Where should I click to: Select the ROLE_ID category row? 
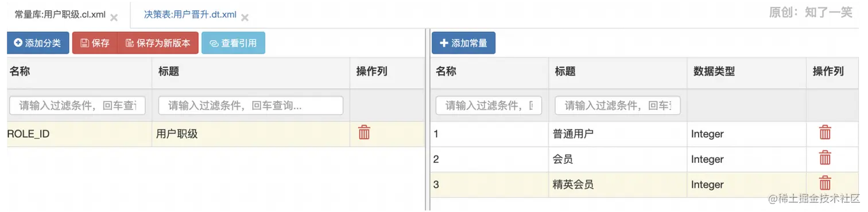pos(216,134)
